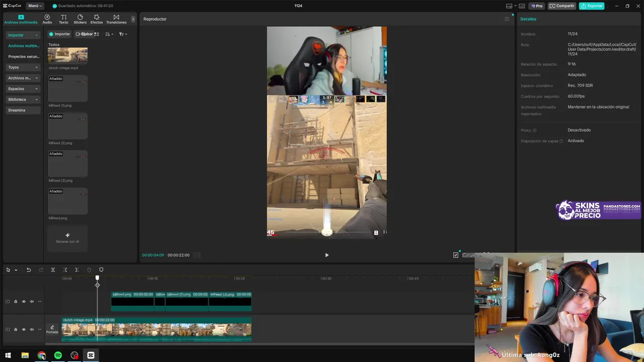Open the layout switcher icon
Image resolution: width=644 pixels, height=362 pixels.
pyautogui.click(x=509, y=6)
